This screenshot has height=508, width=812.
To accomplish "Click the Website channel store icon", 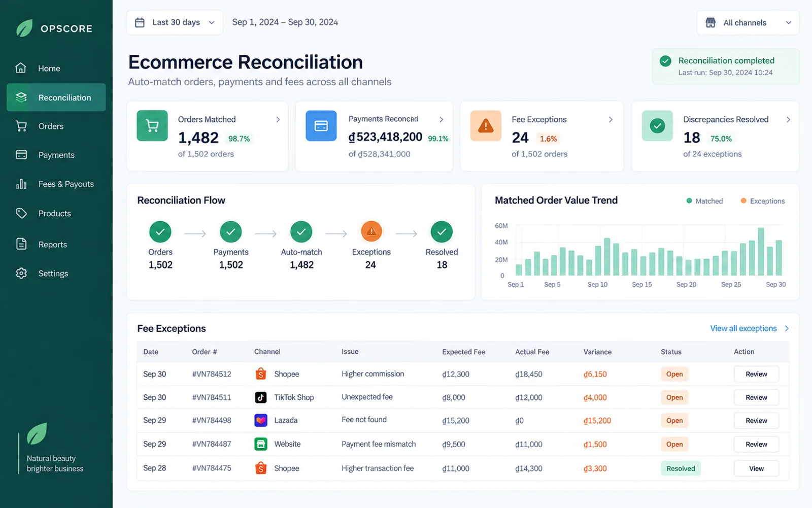I will [261, 444].
